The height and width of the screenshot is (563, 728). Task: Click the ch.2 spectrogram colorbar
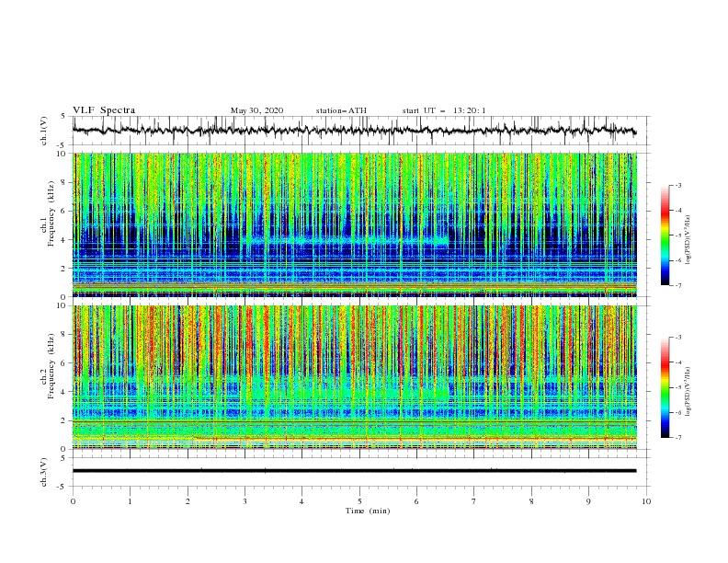(x=665, y=387)
